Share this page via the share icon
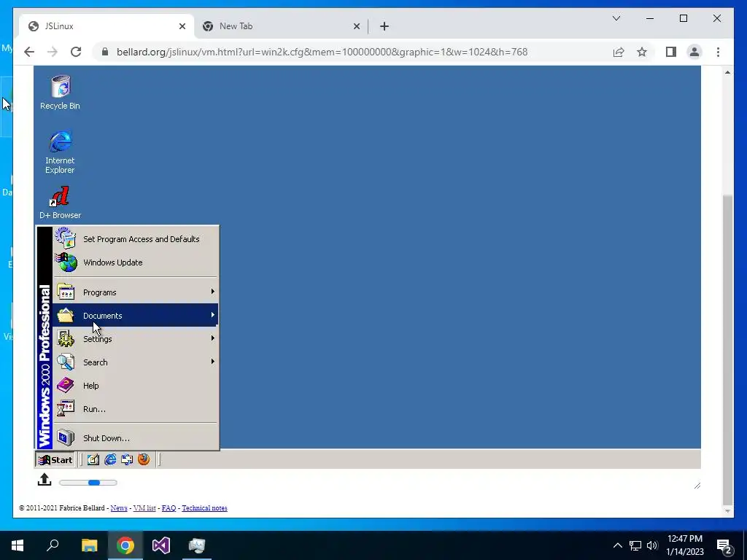 click(x=619, y=52)
